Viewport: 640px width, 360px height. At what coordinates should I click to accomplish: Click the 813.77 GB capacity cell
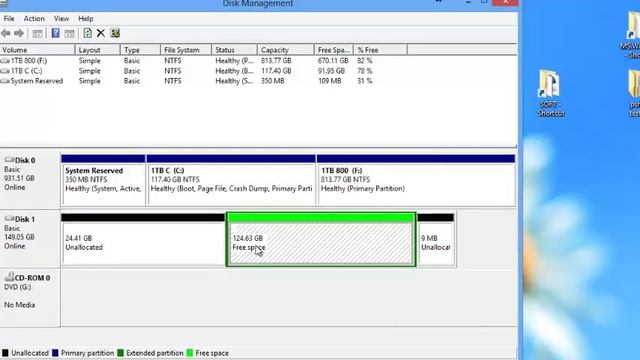click(276, 61)
